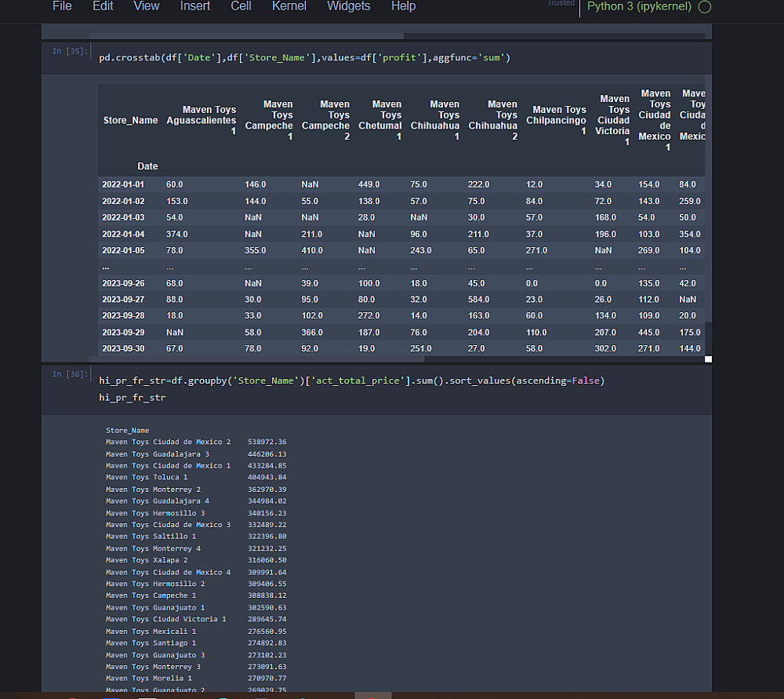Click the 446206.13 total value

267,453
